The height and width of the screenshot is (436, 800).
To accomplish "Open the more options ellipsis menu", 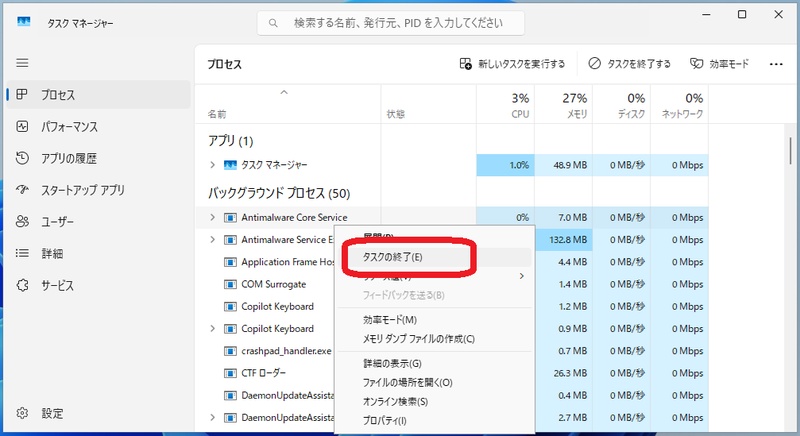I will 776,64.
